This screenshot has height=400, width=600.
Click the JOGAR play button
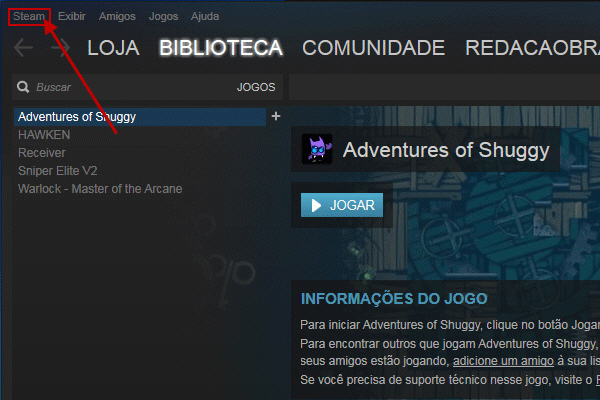pos(342,205)
